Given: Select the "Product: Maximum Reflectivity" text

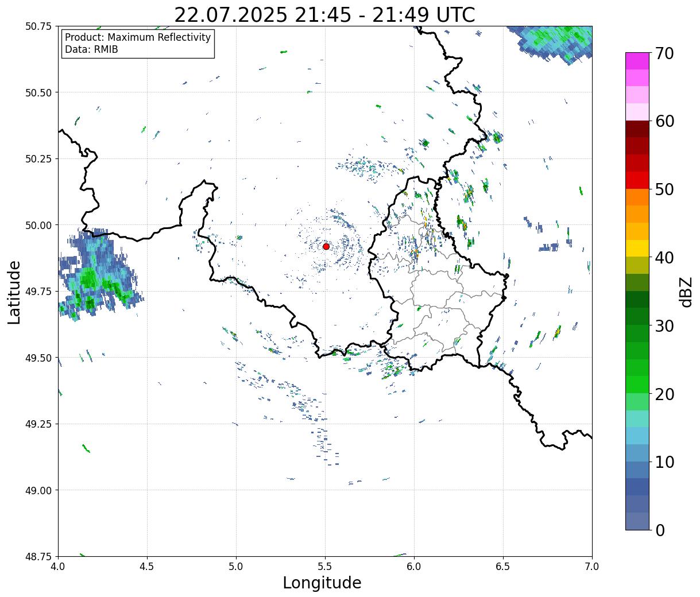Looking at the screenshot, I should (138, 37).
